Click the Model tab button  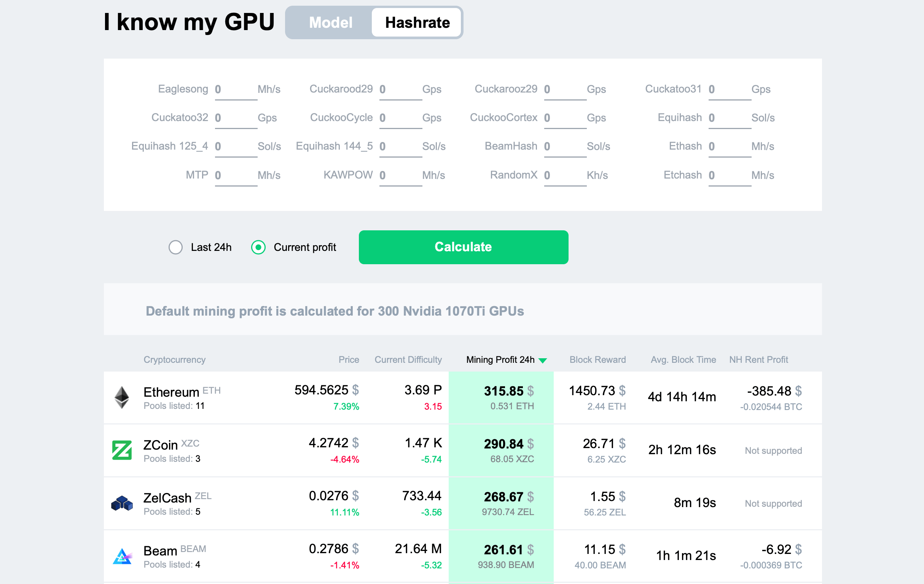coord(330,22)
